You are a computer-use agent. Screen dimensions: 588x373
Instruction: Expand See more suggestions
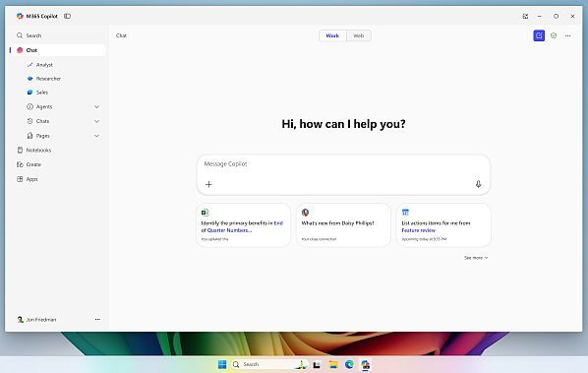tap(476, 258)
